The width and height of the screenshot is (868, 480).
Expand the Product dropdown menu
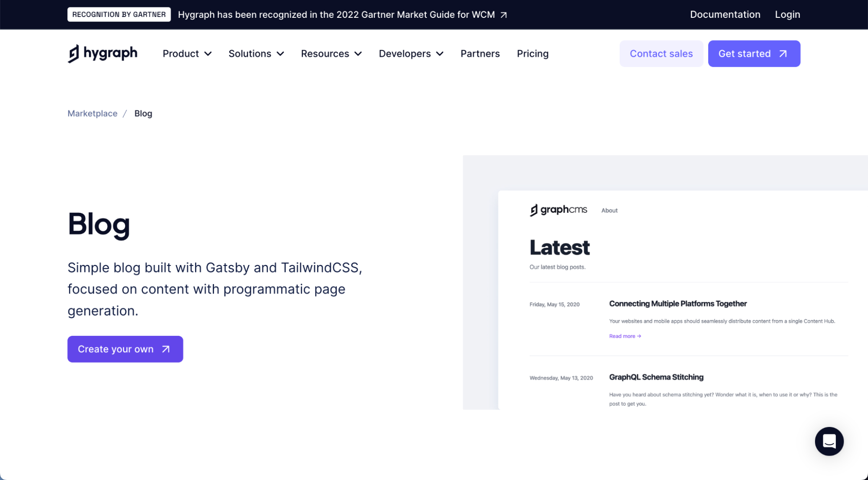pyautogui.click(x=187, y=53)
